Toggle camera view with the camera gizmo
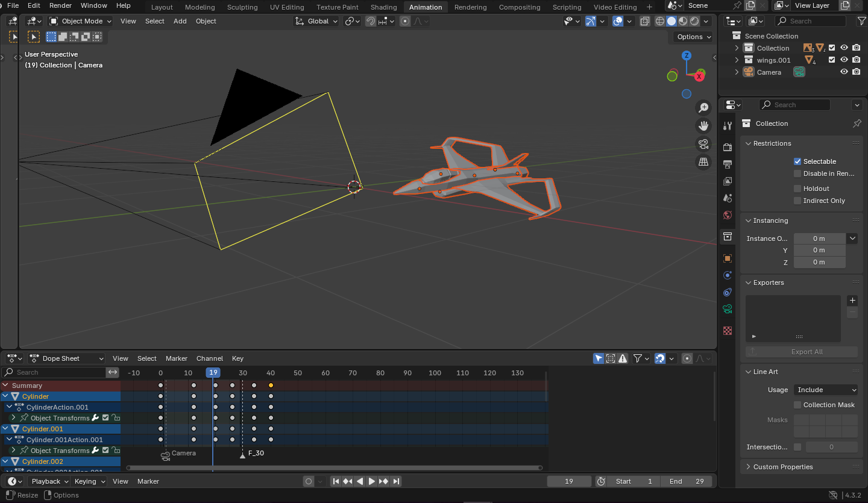The width and height of the screenshot is (868, 503). tap(703, 144)
